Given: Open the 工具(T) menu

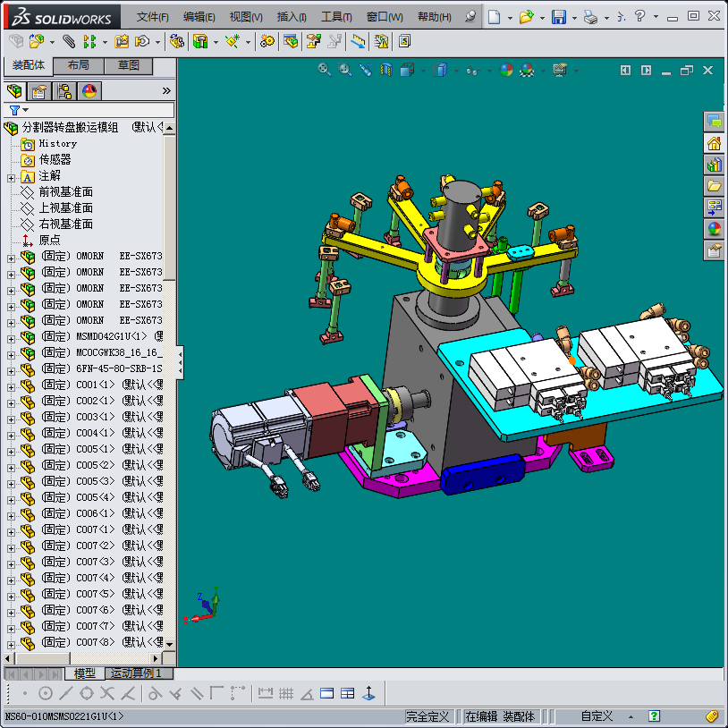Looking at the screenshot, I should pyautogui.click(x=336, y=17).
